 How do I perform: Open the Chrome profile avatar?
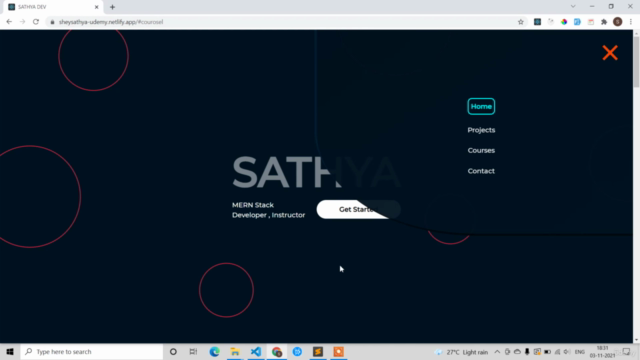click(618, 22)
